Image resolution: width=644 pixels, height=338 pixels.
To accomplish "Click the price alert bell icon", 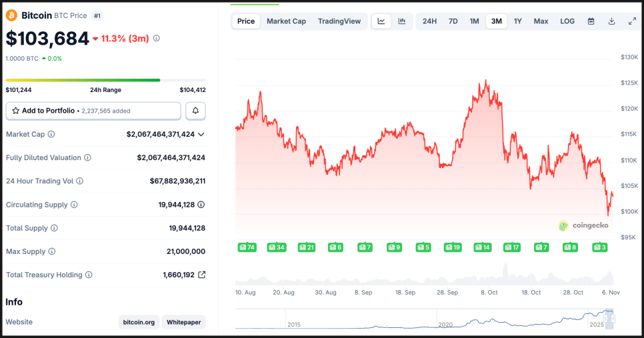I will coord(195,111).
